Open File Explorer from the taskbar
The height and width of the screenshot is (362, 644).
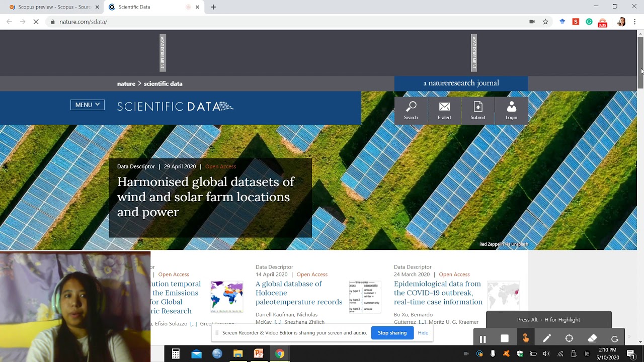[x=238, y=354]
